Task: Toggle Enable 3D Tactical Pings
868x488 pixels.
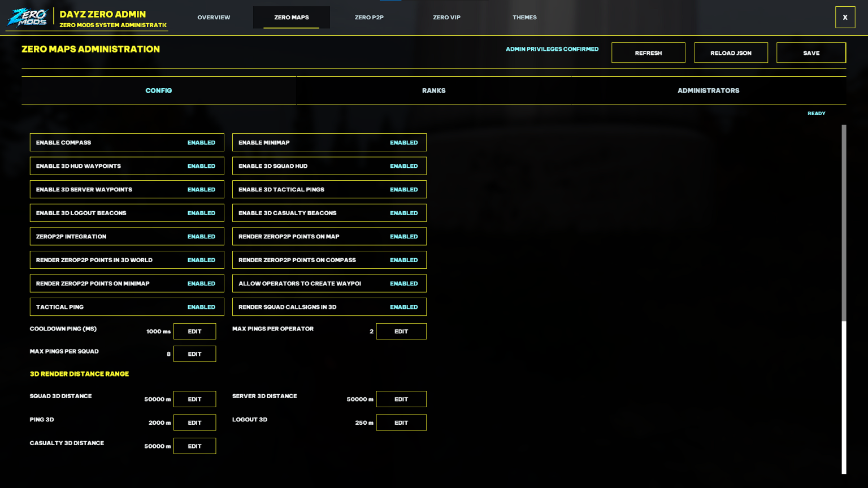Action: pos(329,190)
